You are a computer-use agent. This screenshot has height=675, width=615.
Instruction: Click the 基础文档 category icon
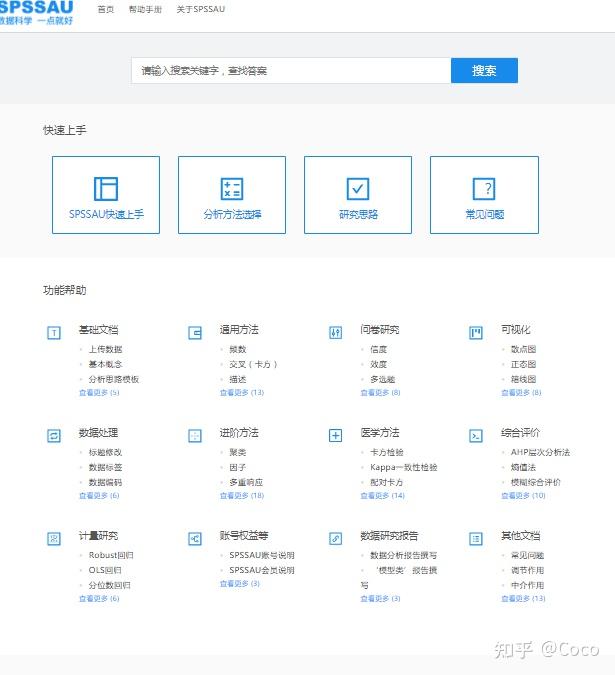pos(54,333)
